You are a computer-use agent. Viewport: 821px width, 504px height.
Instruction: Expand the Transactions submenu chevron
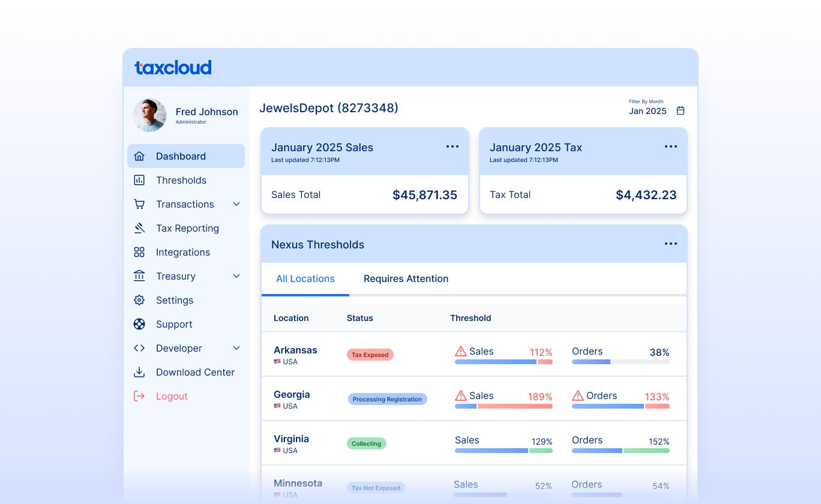coord(236,204)
